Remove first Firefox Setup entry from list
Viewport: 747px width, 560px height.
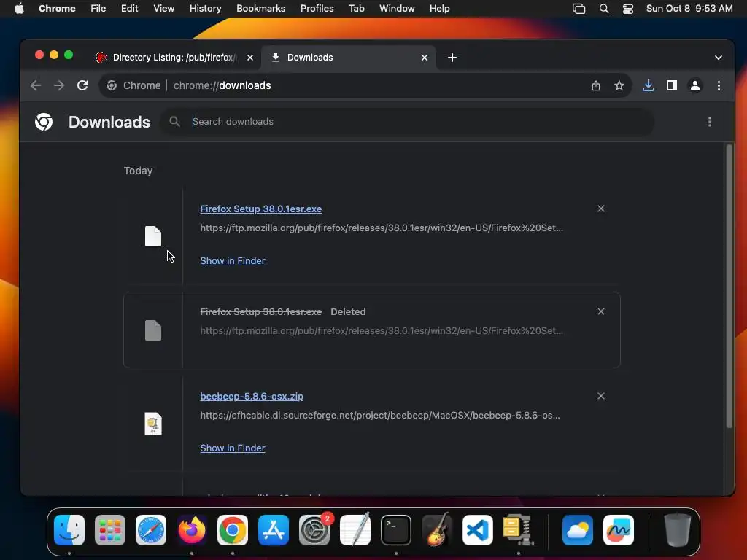pyautogui.click(x=601, y=209)
